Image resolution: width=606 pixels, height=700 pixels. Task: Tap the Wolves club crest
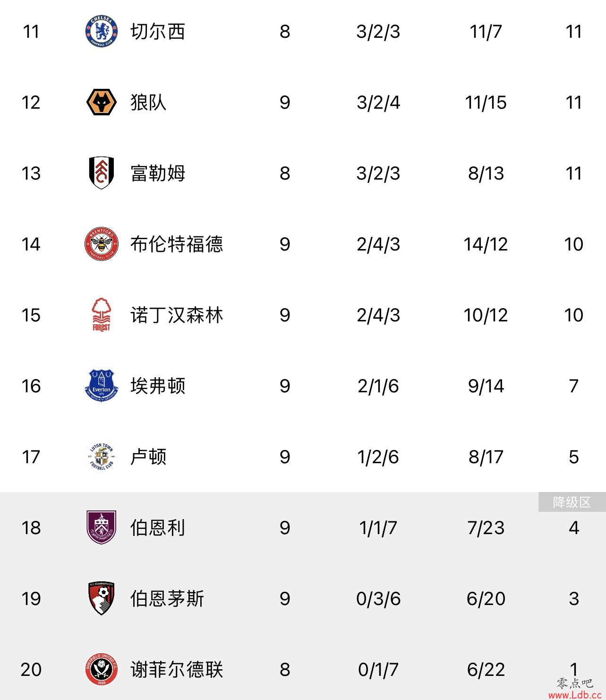click(x=102, y=103)
